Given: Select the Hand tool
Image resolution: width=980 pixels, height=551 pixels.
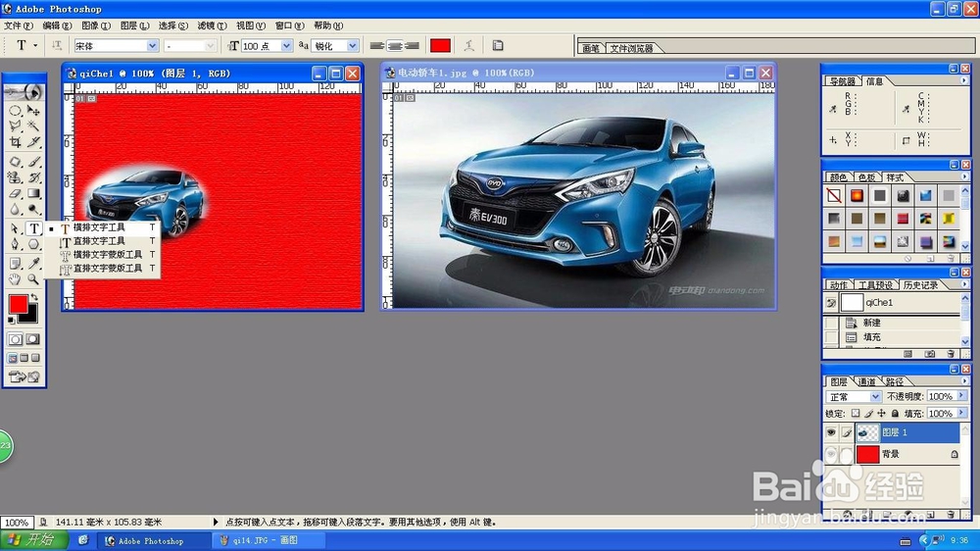Looking at the screenshot, I should (x=15, y=279).
